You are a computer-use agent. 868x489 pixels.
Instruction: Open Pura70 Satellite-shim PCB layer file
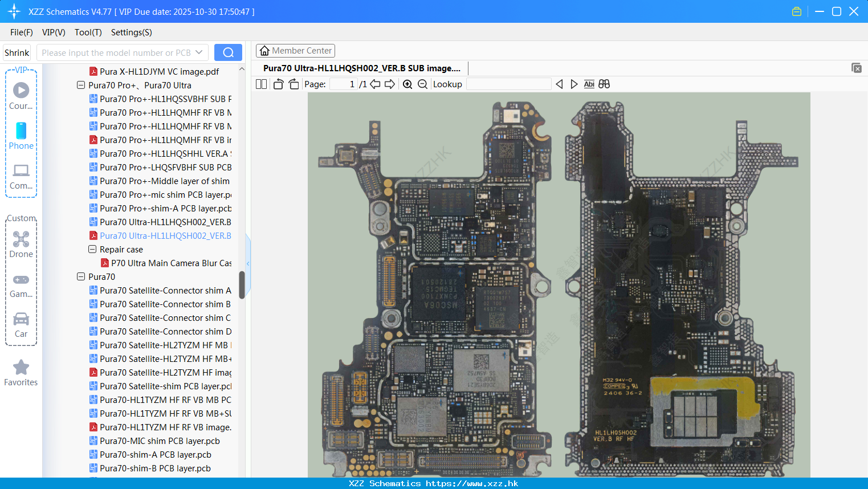160,386
